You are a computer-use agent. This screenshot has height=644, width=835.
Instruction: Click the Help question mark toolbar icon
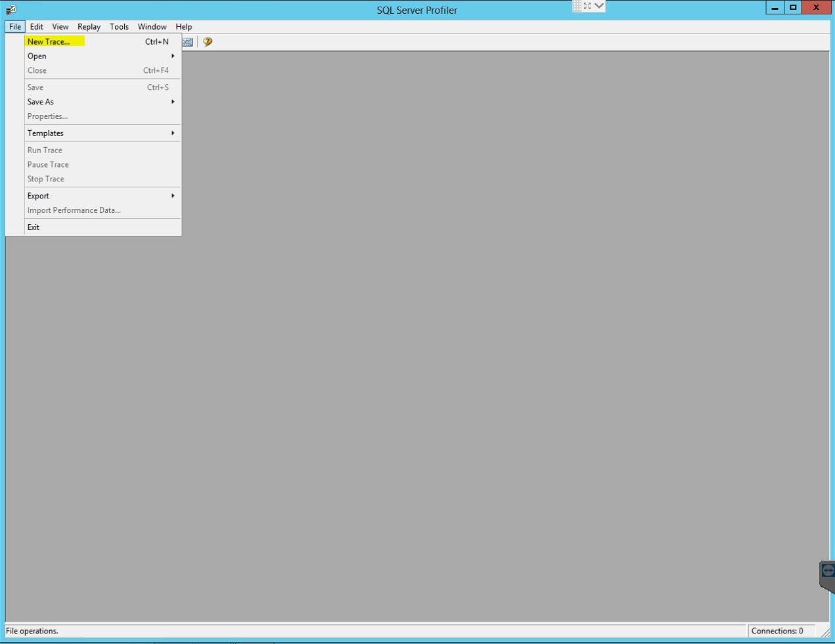click(x=208, y=41)
